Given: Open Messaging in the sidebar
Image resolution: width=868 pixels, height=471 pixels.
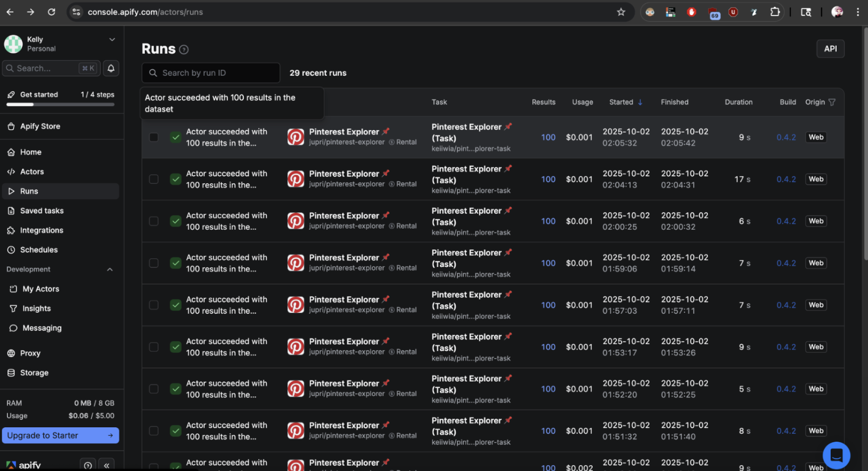Looking at the screenshot, I should click(62, 328).
